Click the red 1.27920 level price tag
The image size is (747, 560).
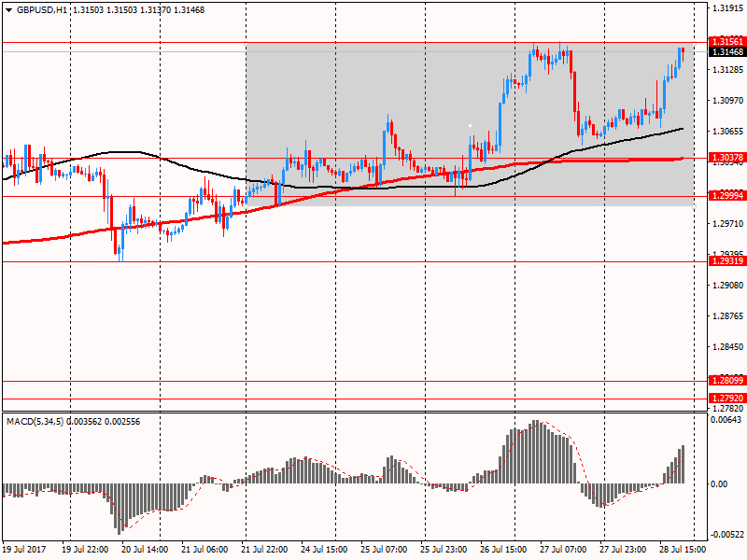pyautogui.click(x=727, y=399)
